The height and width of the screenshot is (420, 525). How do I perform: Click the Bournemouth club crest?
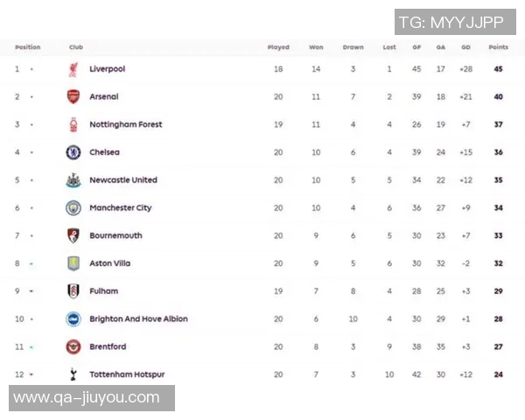click(x=73, y=235)
